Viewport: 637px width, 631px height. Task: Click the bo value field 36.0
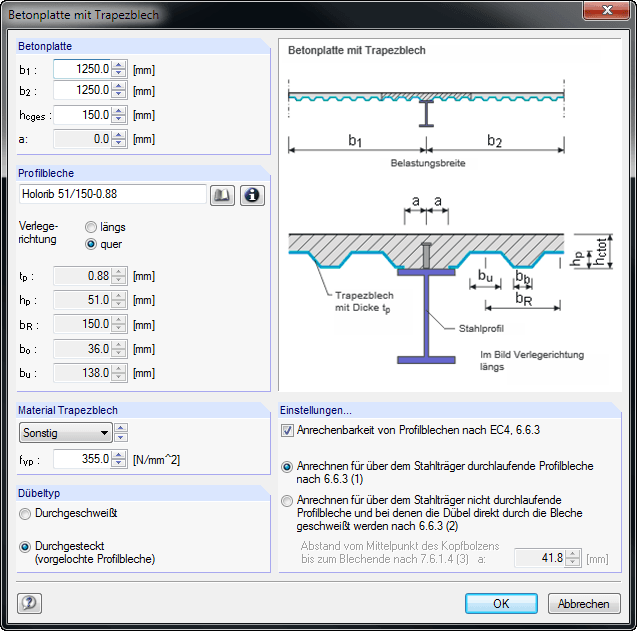pyautogui.click(x=82, y=349)
